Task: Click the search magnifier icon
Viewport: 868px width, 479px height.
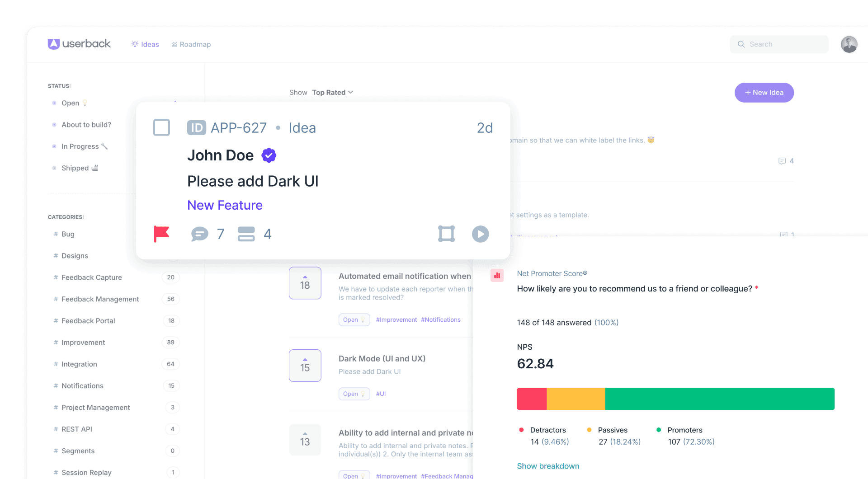Action: coord(741,44)
